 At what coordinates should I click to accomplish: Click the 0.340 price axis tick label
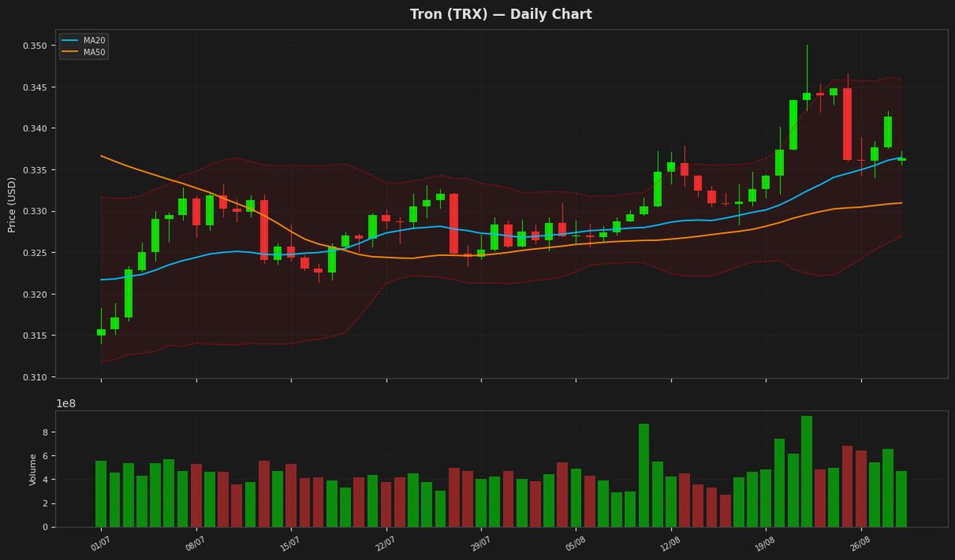(33, 129)
